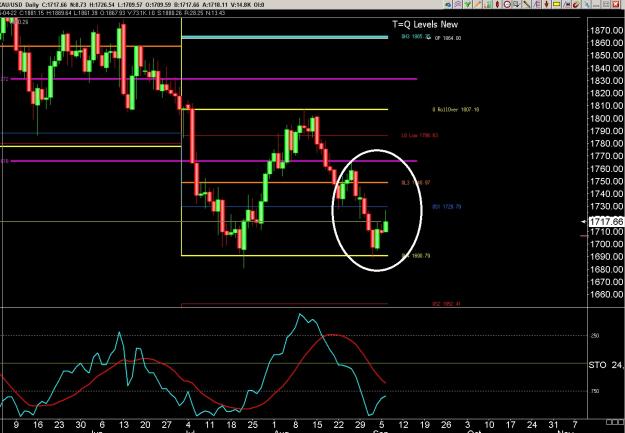
Task: Click the 1850.00 price axis label
Action: [x=606, y=55]
